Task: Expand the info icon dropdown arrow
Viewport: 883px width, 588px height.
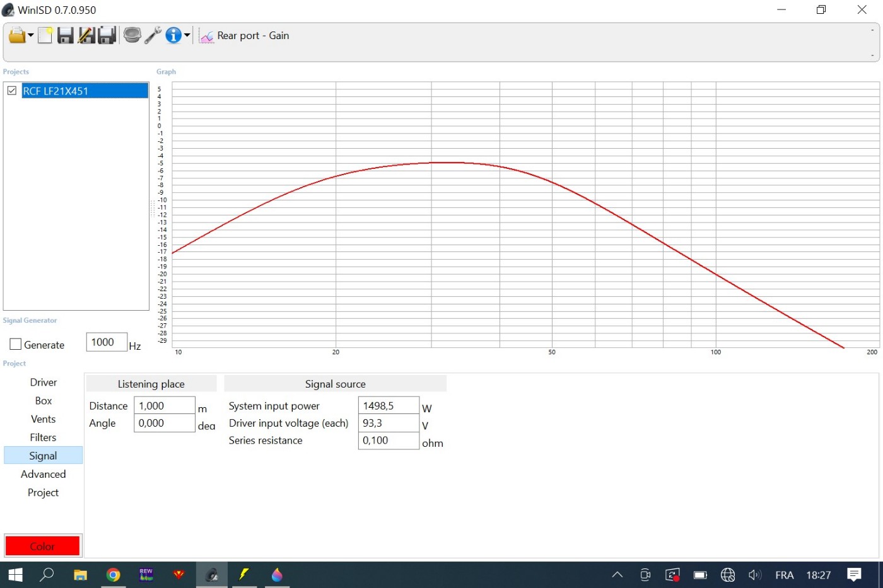Action: (187, 35)
